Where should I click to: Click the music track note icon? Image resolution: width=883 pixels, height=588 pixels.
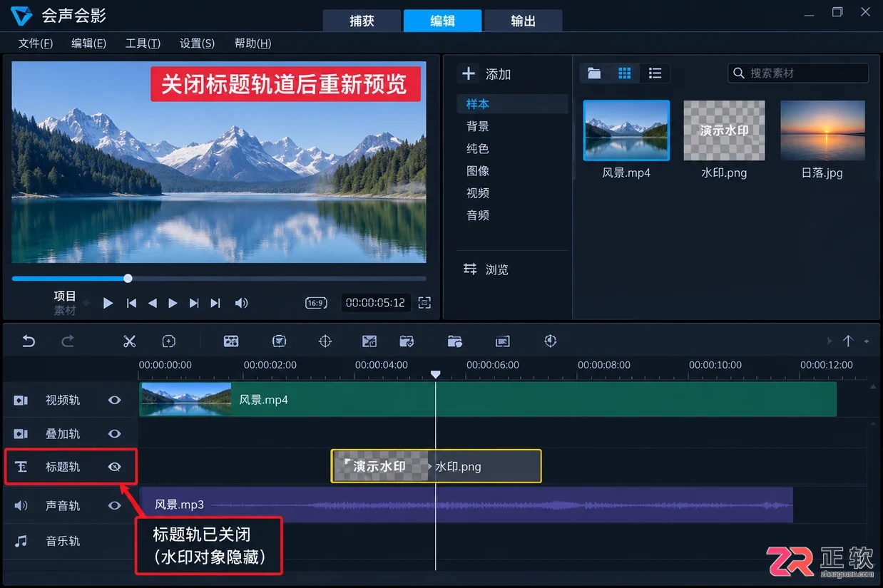point(21,541)
